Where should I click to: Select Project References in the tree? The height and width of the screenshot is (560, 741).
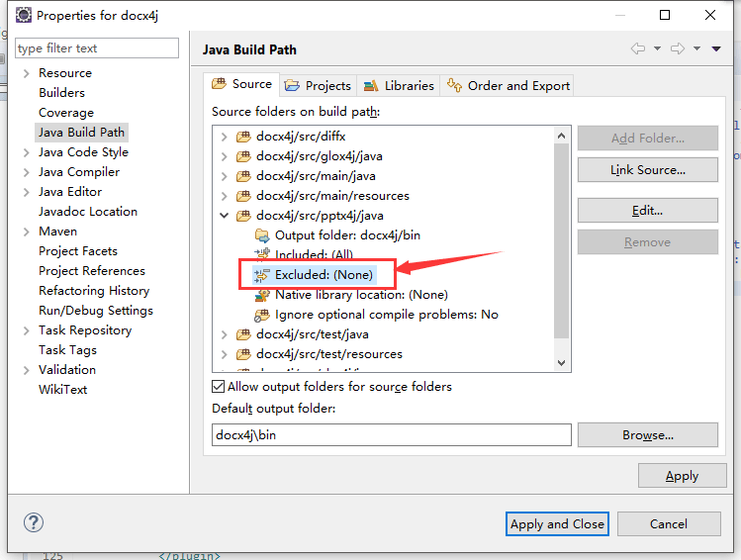pyautogui.click(x=92, y=271)
